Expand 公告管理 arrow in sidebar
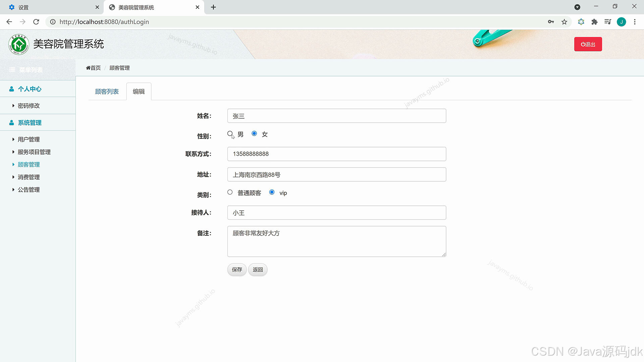The width and height of the screenshot is (644, 362). tap(13, 190)
